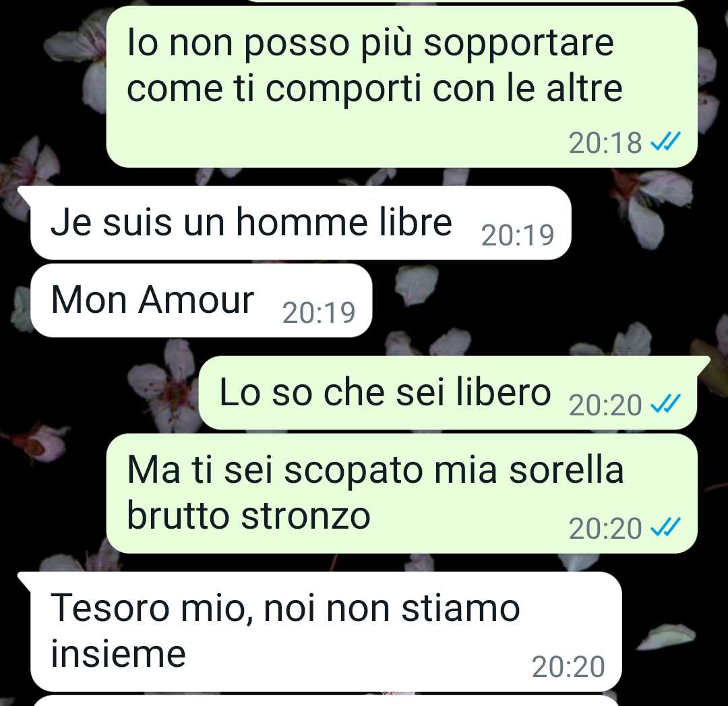Tap the text 'come ti comporti con le altre'

click(x=374, y=88)
